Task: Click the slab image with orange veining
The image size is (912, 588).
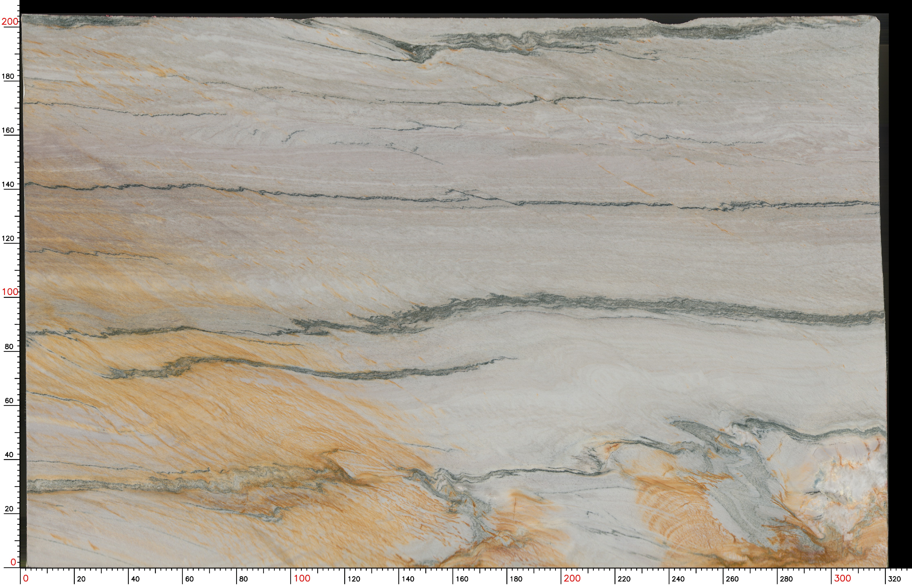Action: pyautogui.click(x=454, y=291)
